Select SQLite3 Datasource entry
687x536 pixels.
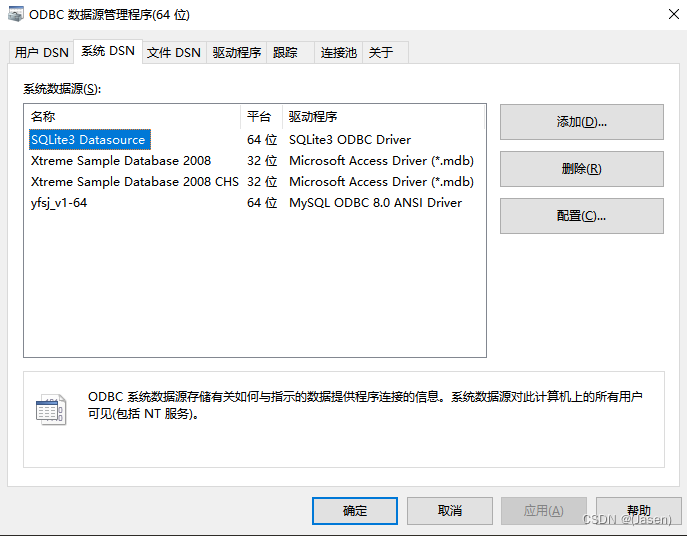click(x=89, y=140)
